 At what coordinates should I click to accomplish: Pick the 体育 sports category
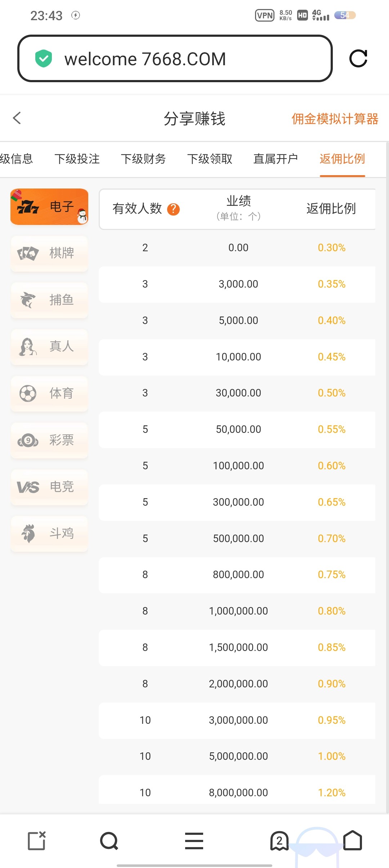click(x=49, y=393)
